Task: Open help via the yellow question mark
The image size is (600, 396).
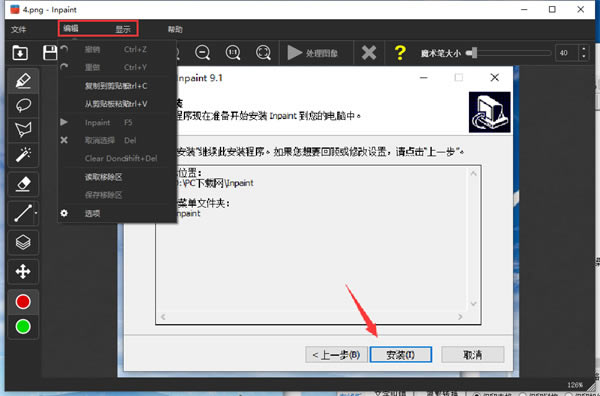Action: pos(400,53)
